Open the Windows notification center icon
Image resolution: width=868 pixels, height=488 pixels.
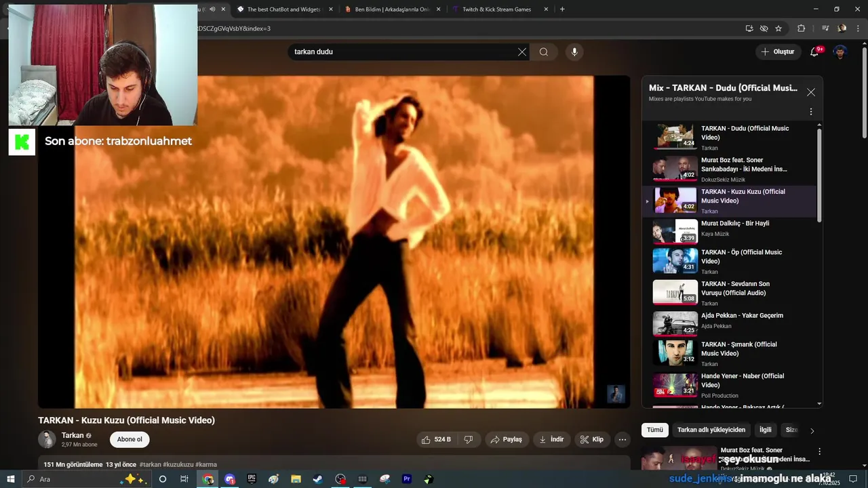(x=854, y=479)
